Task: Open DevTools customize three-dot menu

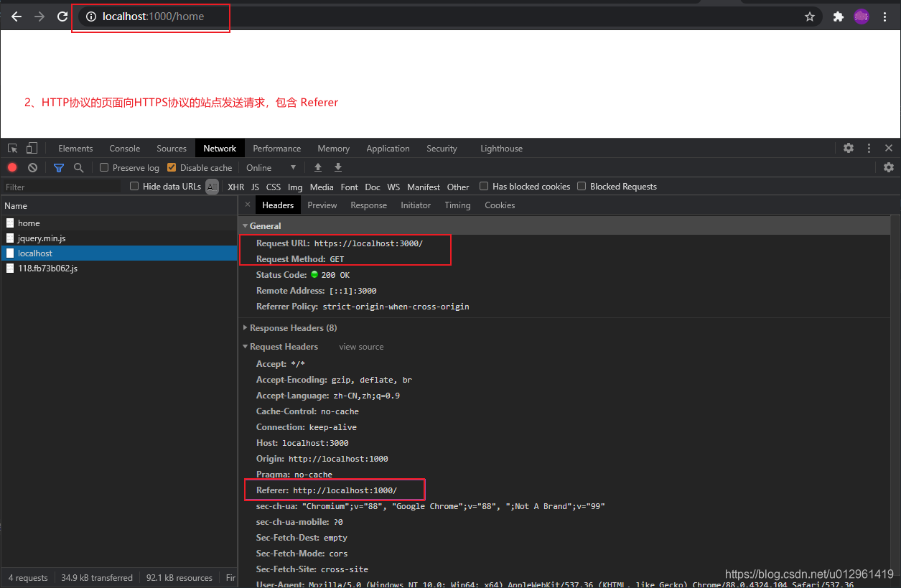Action: coord(869,148)
